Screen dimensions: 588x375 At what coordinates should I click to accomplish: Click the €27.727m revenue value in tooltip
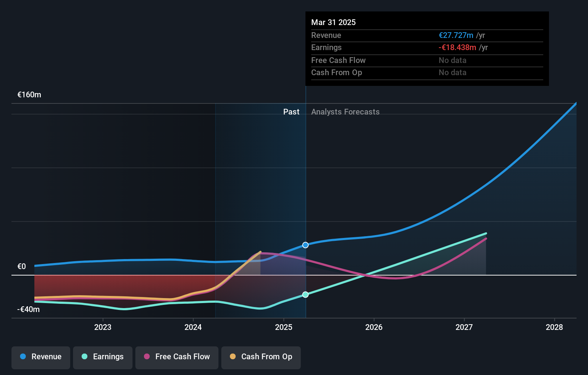pyautogui.click(x=456, y=35)
